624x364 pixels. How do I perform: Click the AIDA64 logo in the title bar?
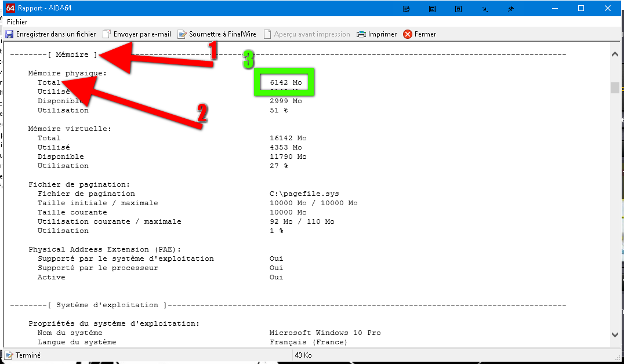(10, 9)
